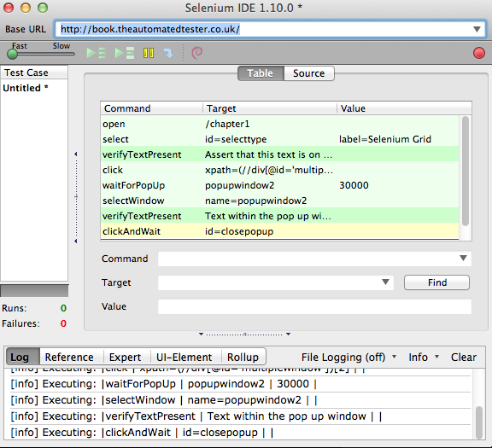Screen dimensions: 492x448
Task: Select the open /chapter1 command row
Action: click(x=280, y=124)
